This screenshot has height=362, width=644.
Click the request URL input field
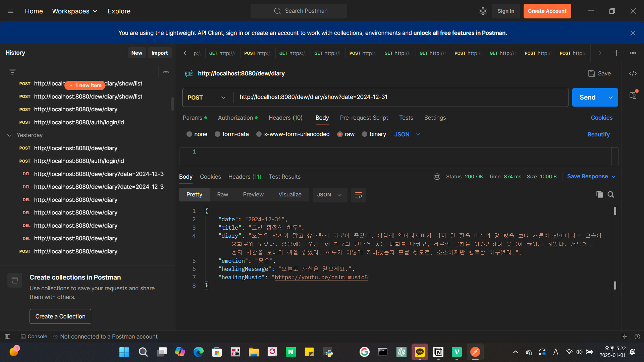click(x=401, y=98)
